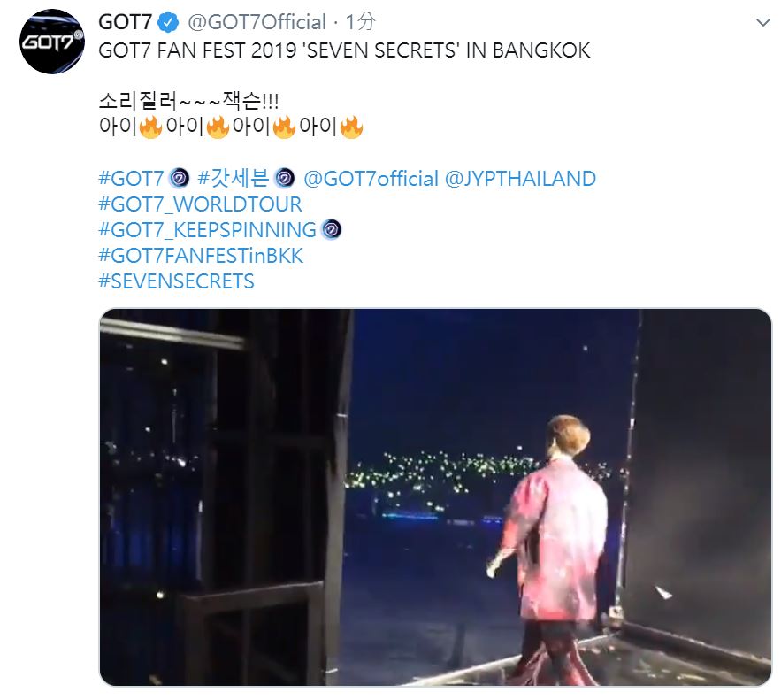Open the #GOT7FANFESTinBKK hashtag

pyautogui.click(x=201, y=256)
